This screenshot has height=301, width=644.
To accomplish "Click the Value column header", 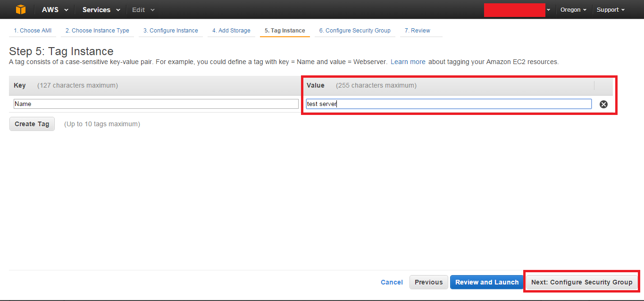I will coord(316,85).
